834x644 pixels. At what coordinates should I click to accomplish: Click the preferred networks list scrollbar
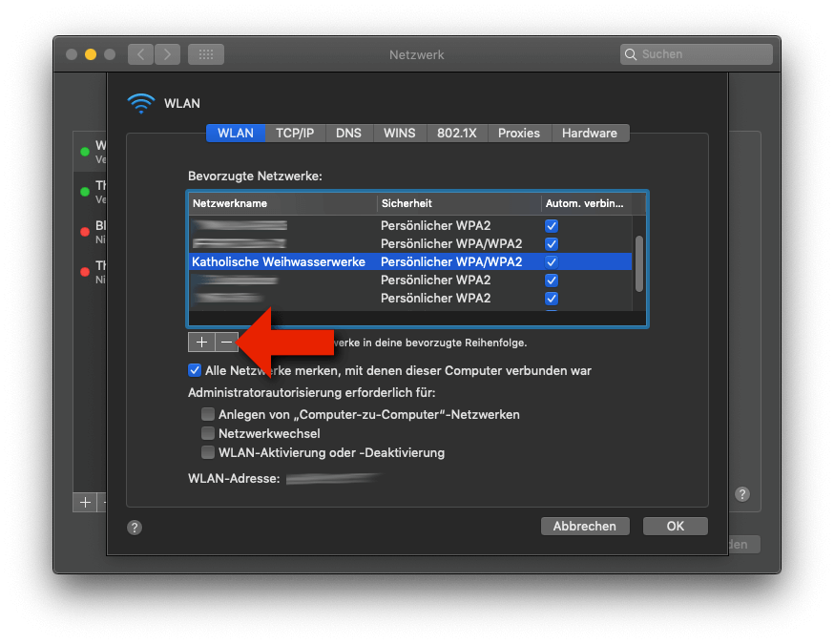pyautogui.click(x=639, y=263)
